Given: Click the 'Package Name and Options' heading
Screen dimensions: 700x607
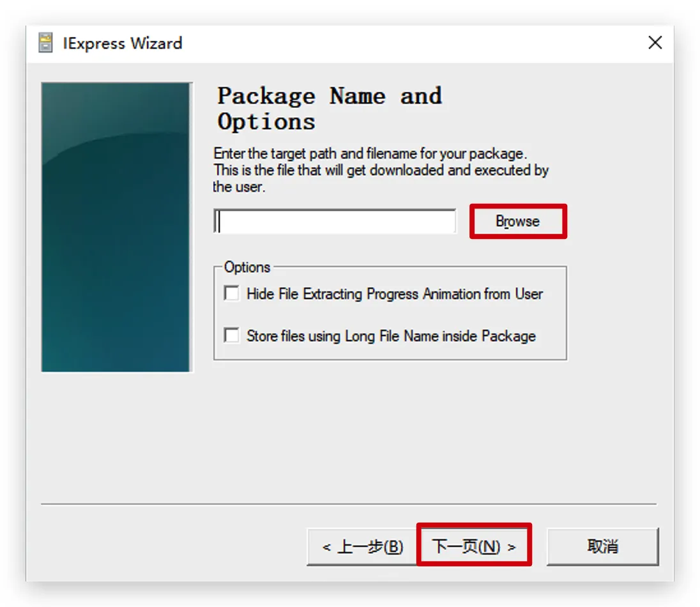Looking at the screenshot, I should point(329,109).
